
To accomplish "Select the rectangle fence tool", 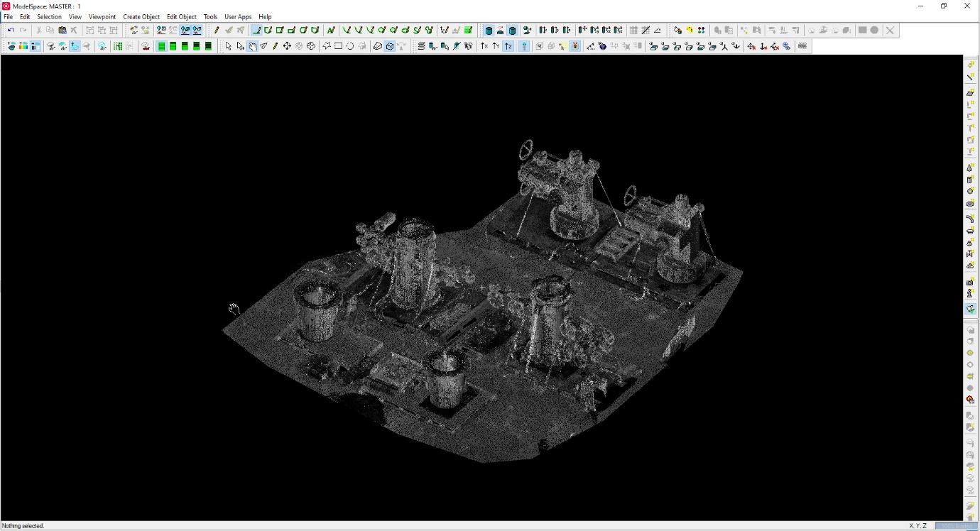I will pyautogui.click(x=338, y=46).
